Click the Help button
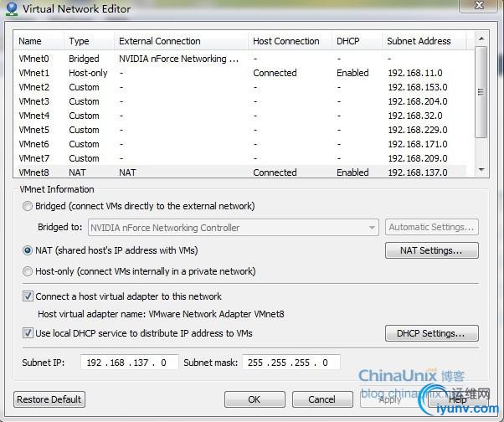The image size is (504, 422). coord(458,399)
